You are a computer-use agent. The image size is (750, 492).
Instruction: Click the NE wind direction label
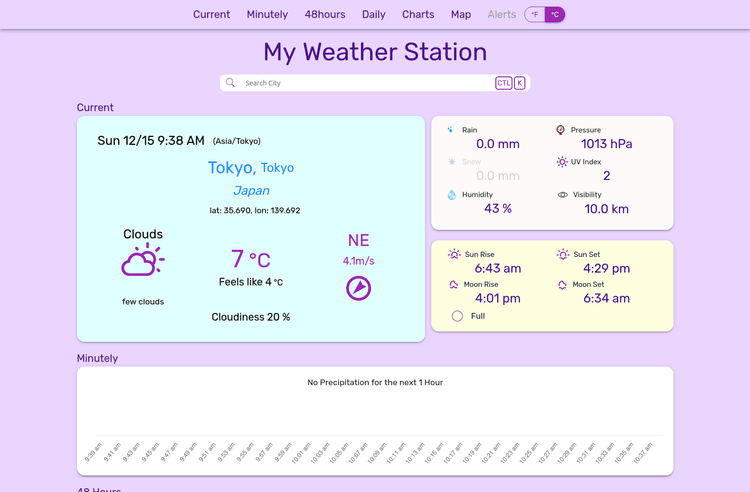(x=358, y=240)
